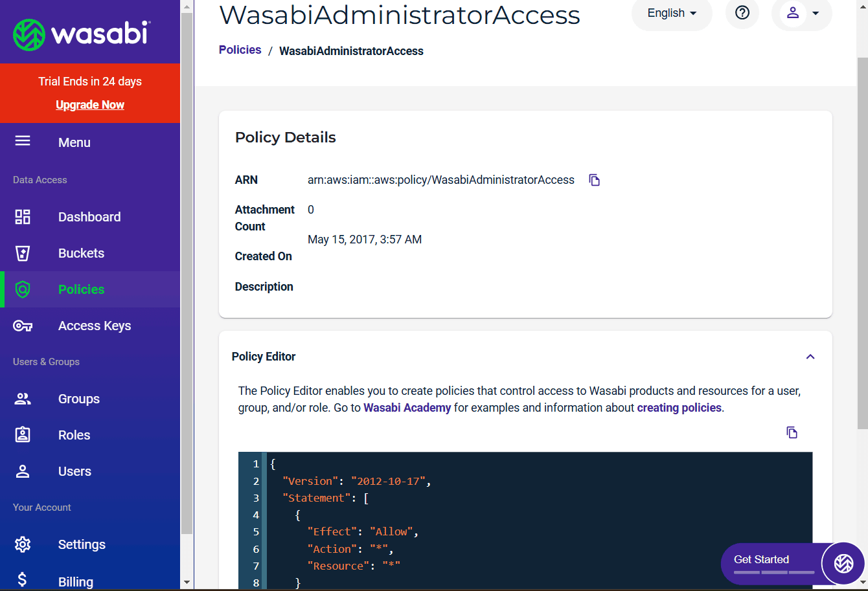Viewport: 868px width, 591px height.
Task: Click the "Effect": "Allow" line
Action: [363, 531]
